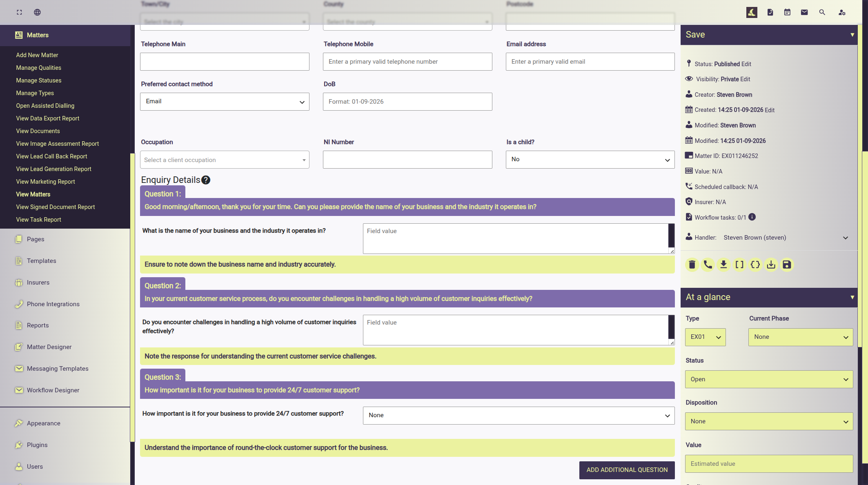Click the phone call icon button
This screenshot has width=868, height=485.
[x=708, y=265]
